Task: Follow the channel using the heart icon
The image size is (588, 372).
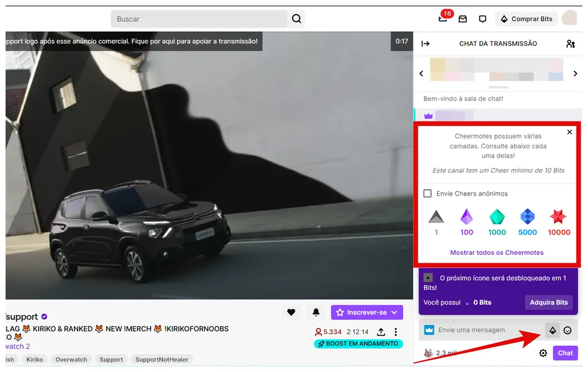Action: point(291,312)
